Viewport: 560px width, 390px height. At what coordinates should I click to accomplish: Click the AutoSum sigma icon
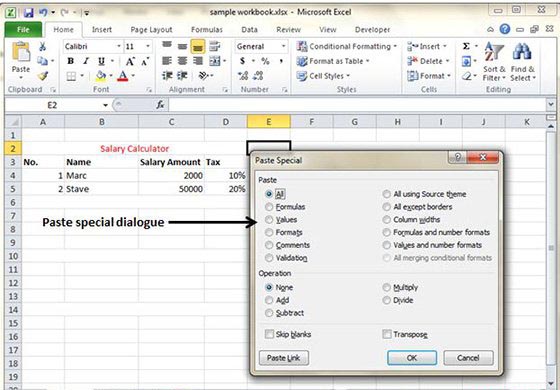coord(466,46)
